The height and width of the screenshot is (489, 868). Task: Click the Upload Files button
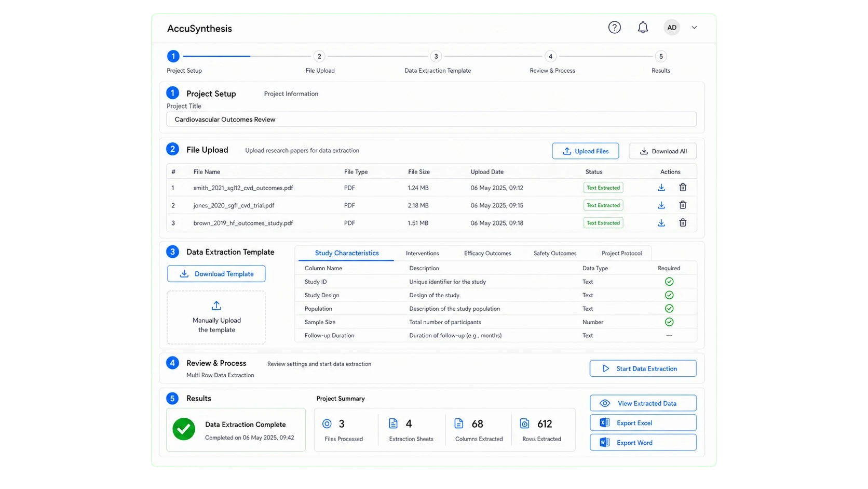[585, 151]
